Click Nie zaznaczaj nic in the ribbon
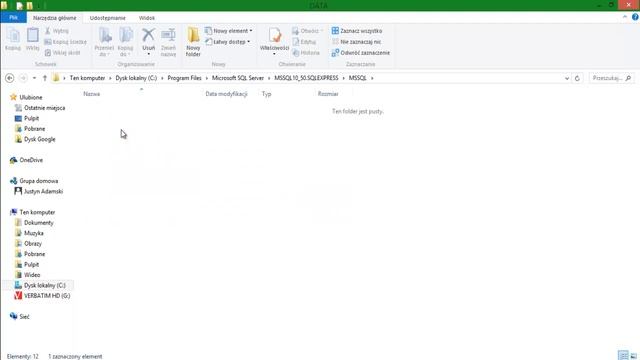 coord(356,42)
